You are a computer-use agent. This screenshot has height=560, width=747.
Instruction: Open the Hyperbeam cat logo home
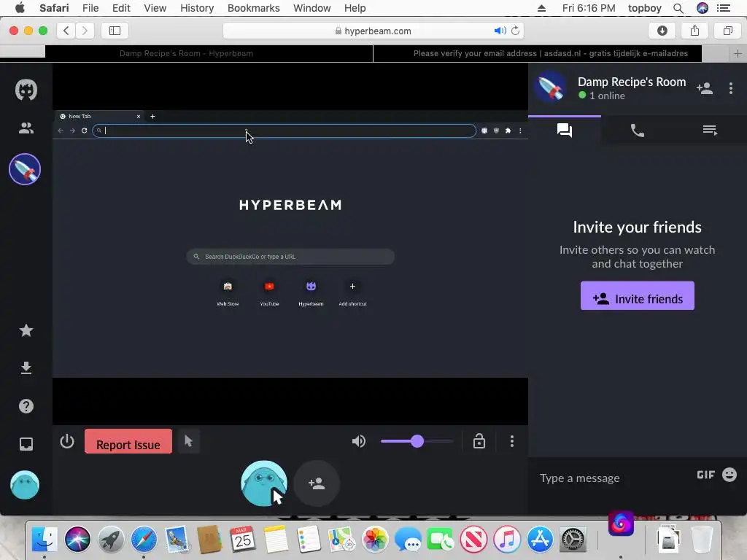[x=26, y=90]
